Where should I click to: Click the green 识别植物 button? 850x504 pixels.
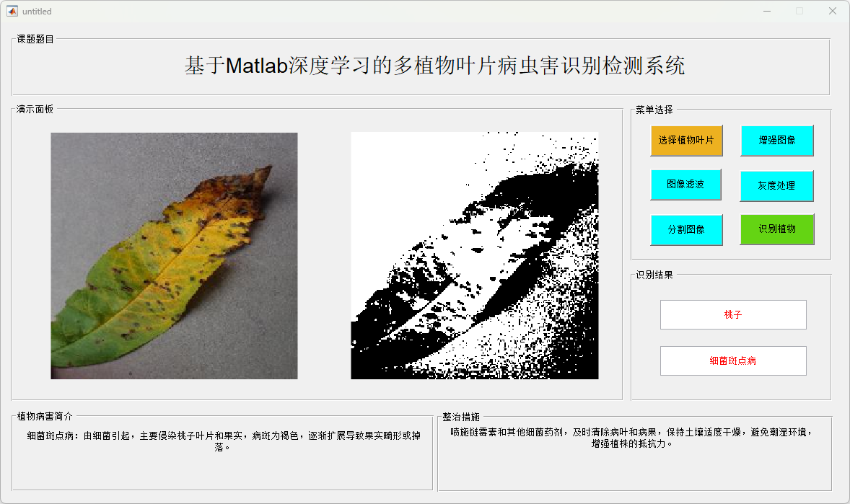pos(777,229)
